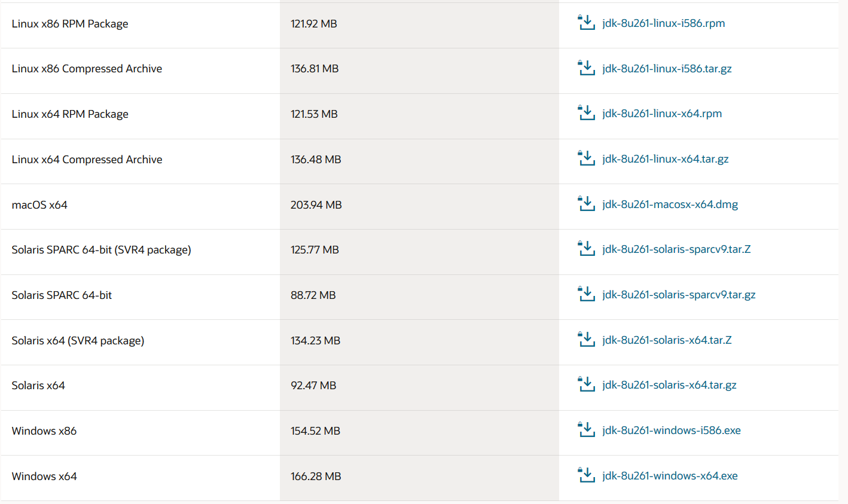Click download icon for macOS x64 dmg
Screen dimensions: 848x504
tap(586, 204)
